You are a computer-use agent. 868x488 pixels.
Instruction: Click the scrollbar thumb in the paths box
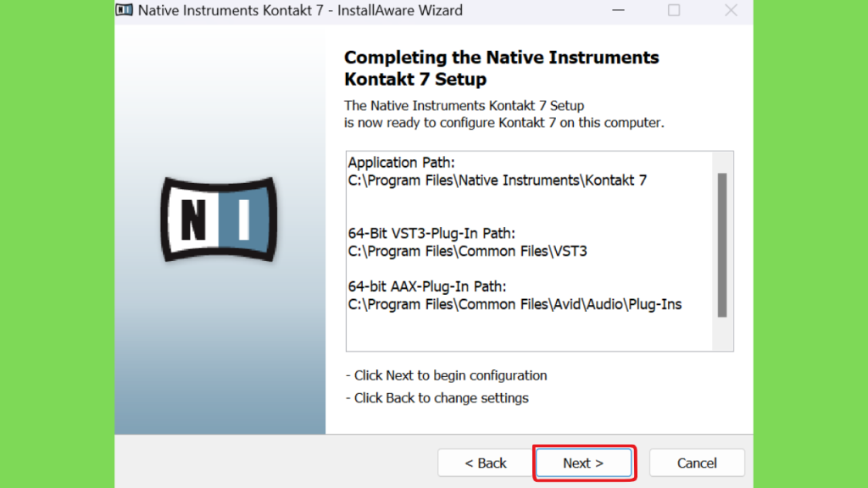[x=722, y=245]
